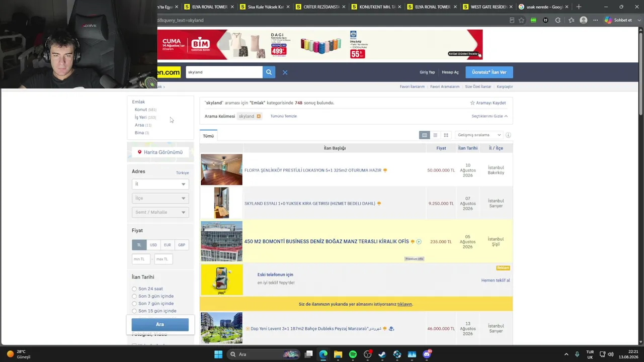Click the skyland search text field
The image size is (644, 362).
(224, 72)
